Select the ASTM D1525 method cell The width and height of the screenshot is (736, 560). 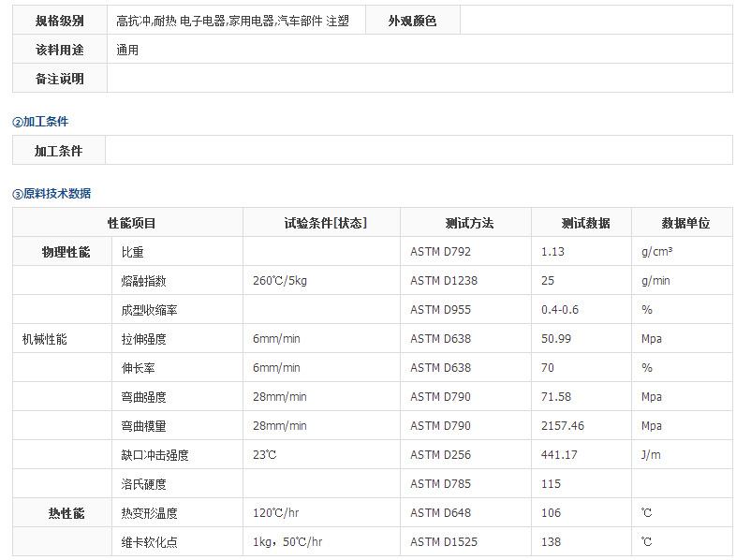click(x=466, y=542)
